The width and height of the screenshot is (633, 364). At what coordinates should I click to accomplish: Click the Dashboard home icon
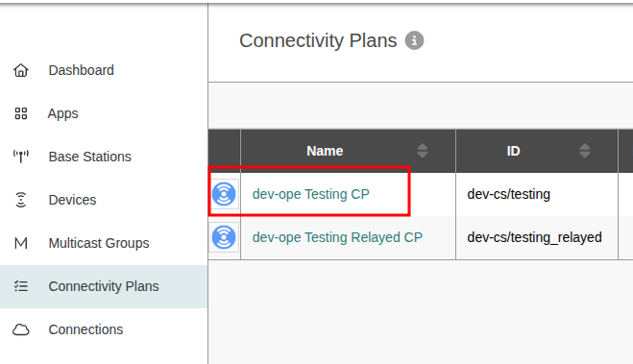(x=21, y=70)
